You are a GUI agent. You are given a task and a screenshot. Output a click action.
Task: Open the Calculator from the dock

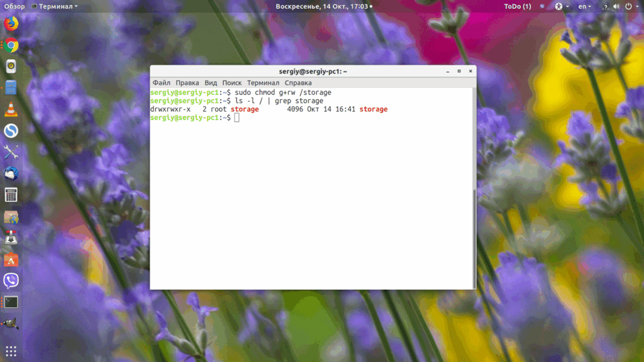pyautogui.click(x=11, y=195)
